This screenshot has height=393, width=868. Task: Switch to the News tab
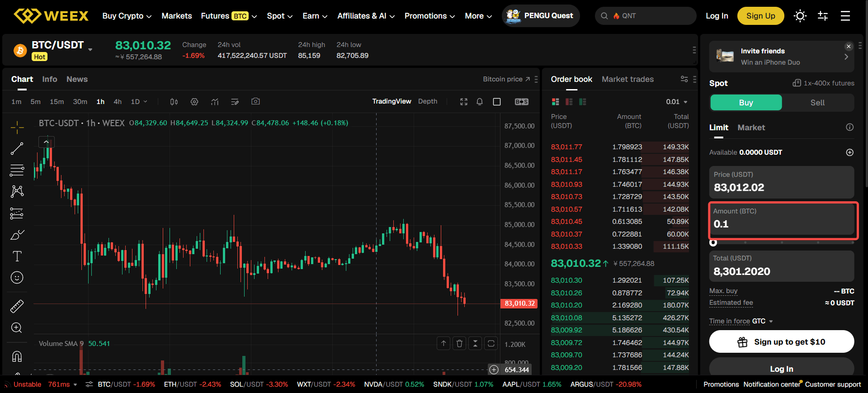[77, 79]
